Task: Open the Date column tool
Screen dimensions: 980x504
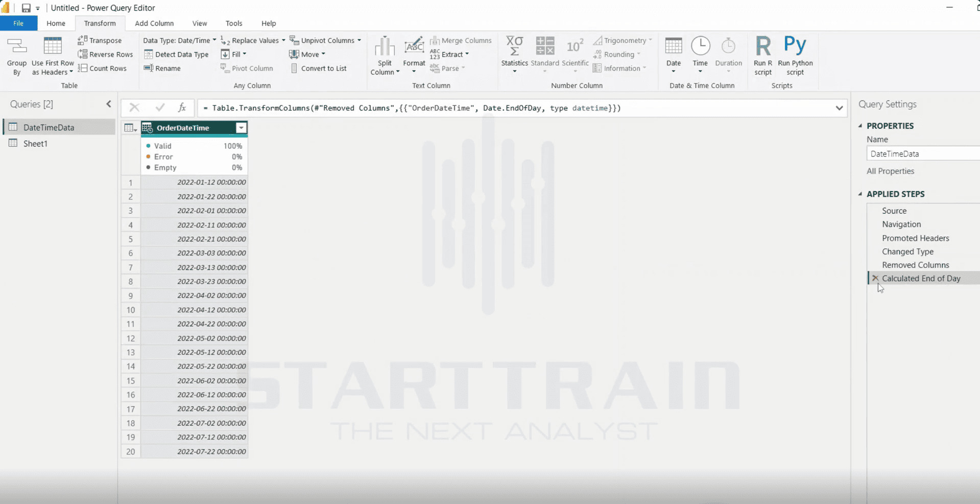Action: 674,55
